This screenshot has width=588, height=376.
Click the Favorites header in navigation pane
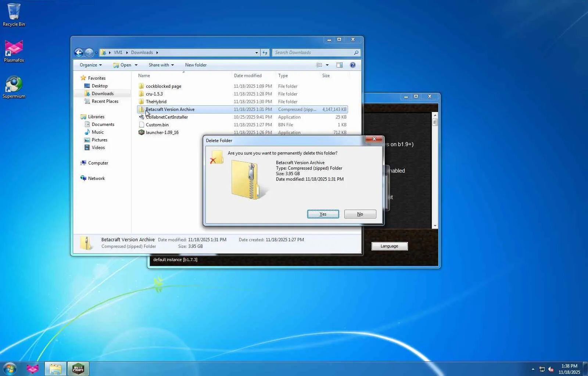click(97, 78)
